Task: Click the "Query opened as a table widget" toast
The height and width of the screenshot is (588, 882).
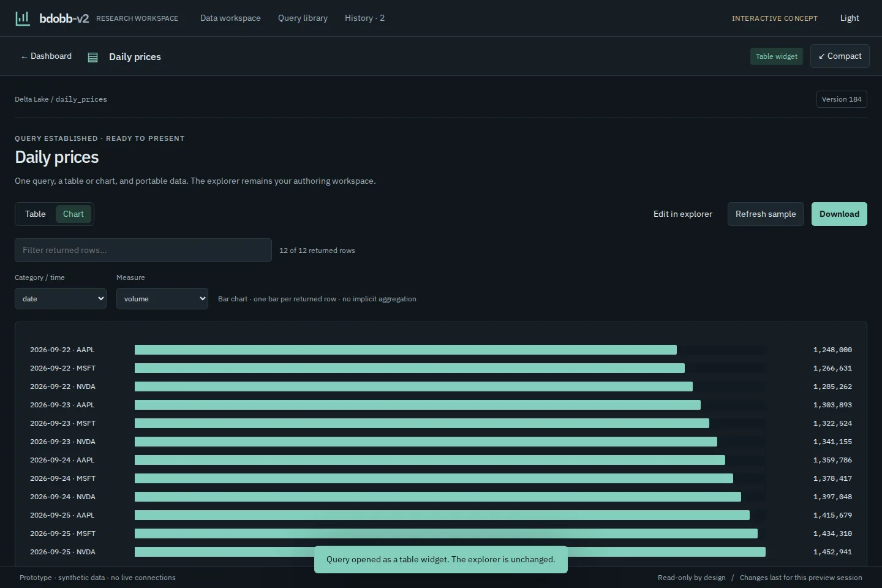Action: pos(441,560)
